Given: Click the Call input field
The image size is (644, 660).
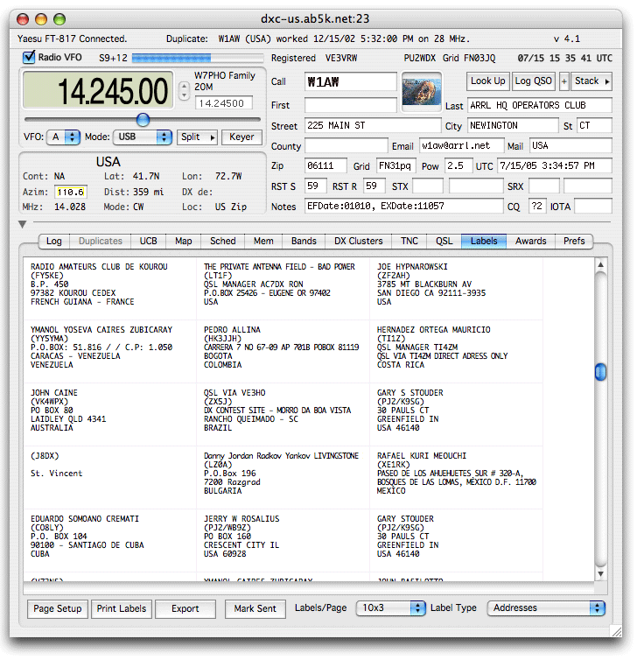Looking at the screenshot, I should (x=350, y=81).
